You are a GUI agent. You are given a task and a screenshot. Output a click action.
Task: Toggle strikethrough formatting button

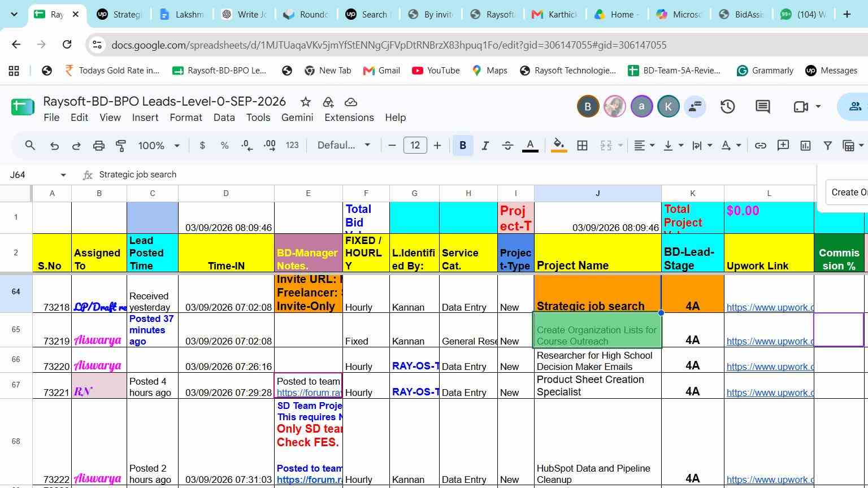point(507,146)
